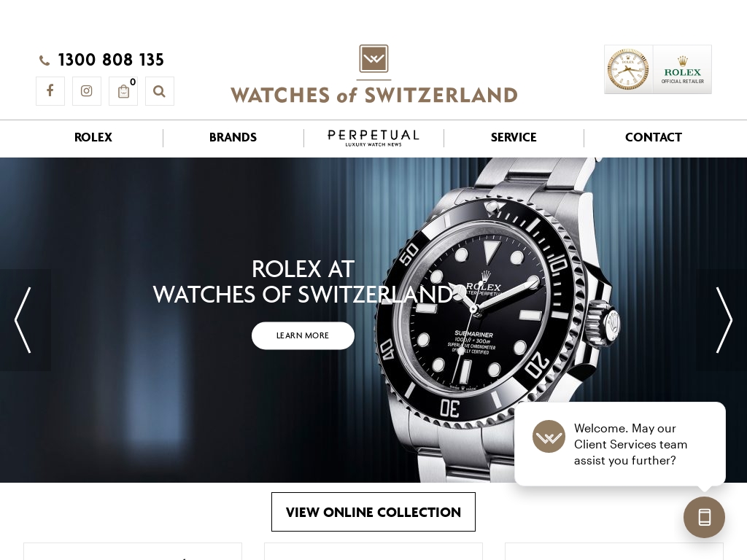Open the chat widget phone icon

point(704,517)
